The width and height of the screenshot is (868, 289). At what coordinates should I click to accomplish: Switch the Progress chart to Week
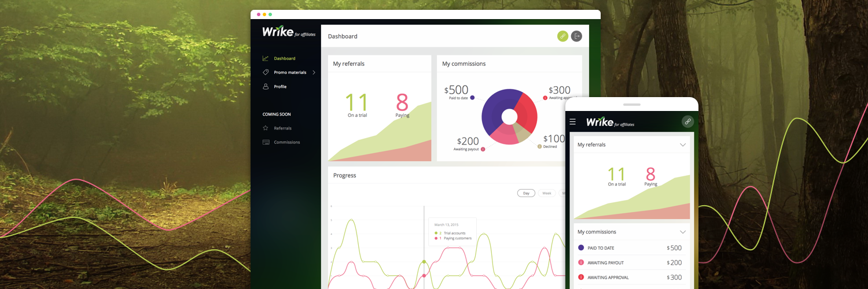coord(547,193)
